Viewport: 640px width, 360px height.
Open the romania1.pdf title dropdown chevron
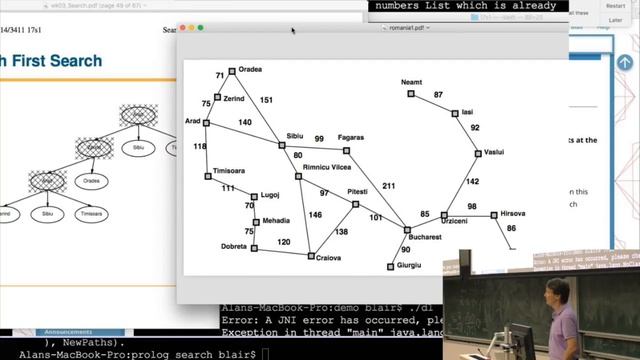428,28
